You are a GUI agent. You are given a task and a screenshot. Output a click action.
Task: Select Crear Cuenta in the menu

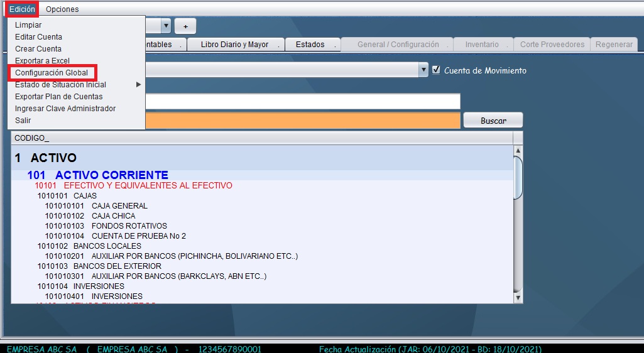(38, 49)
